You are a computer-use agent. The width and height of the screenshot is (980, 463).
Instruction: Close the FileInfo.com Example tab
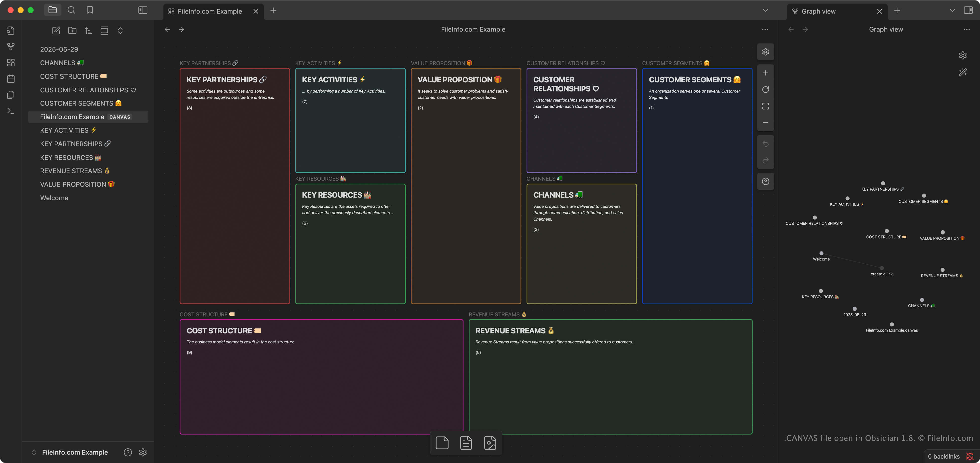click(x=256, y=11)
